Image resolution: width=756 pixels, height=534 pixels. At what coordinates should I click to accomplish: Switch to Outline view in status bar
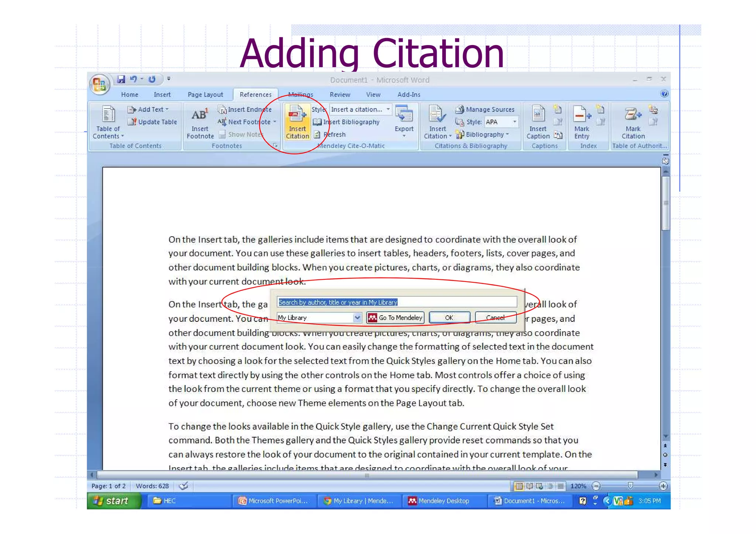[x=550, y=486]
